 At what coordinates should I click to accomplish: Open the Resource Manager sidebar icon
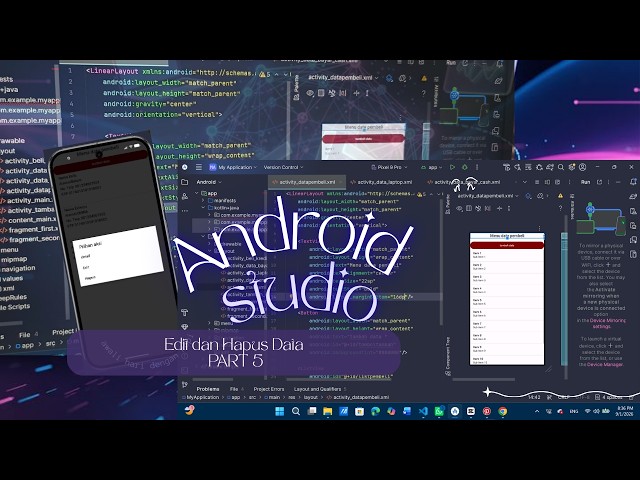[184, 196]
